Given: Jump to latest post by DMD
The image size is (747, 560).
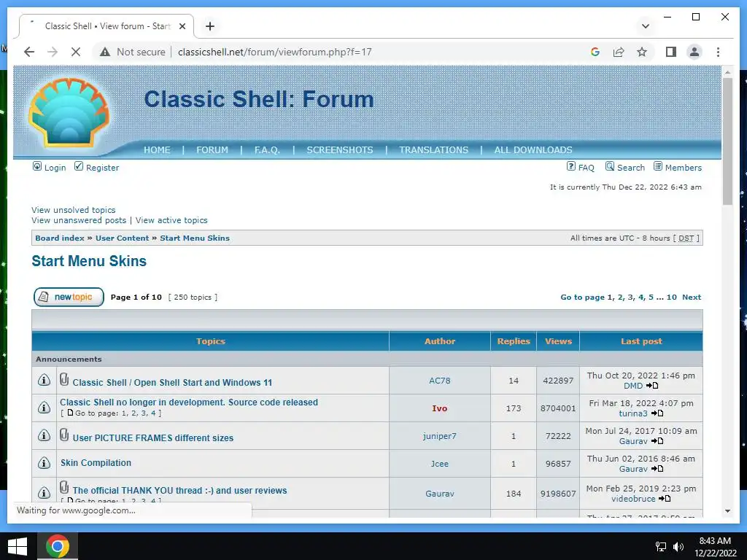Looking at the screenshot, I should tap(653, 386).
